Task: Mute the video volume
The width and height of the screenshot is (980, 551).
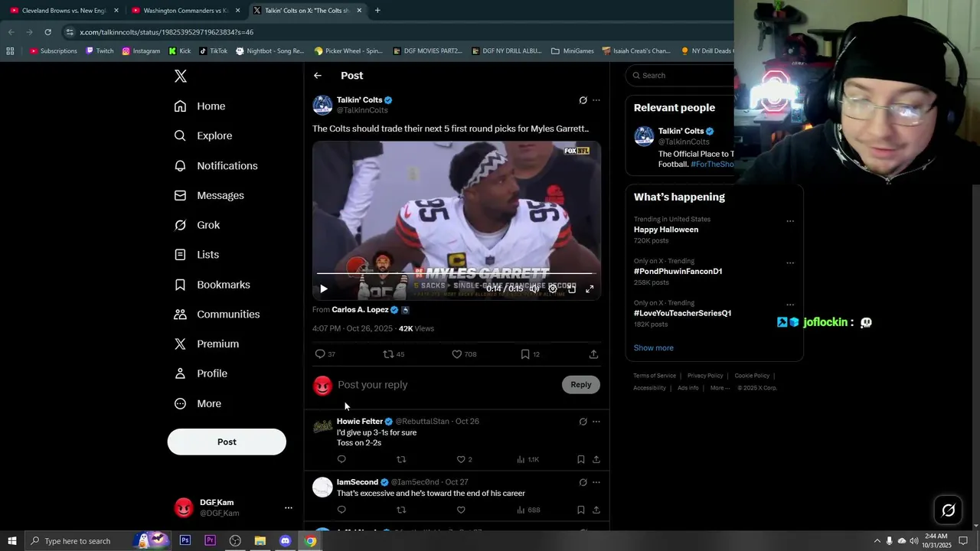Action: pos(534,289)
